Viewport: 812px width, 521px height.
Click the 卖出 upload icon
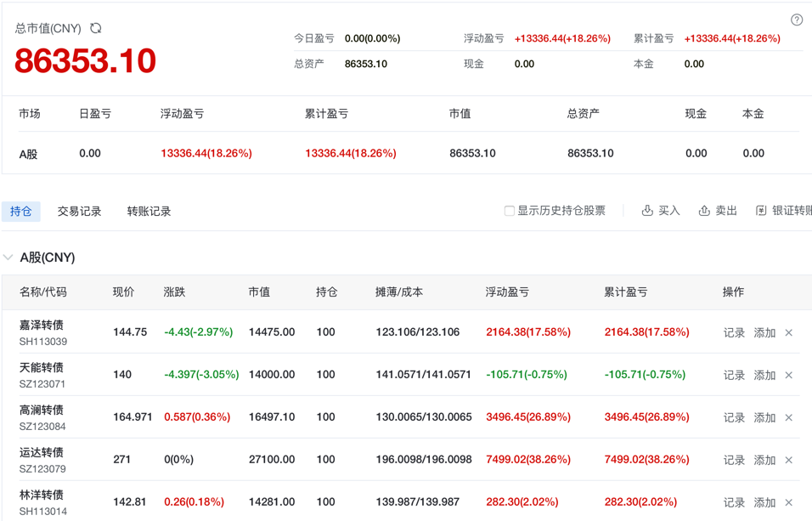pyautogui.click(x=704, y=211)
